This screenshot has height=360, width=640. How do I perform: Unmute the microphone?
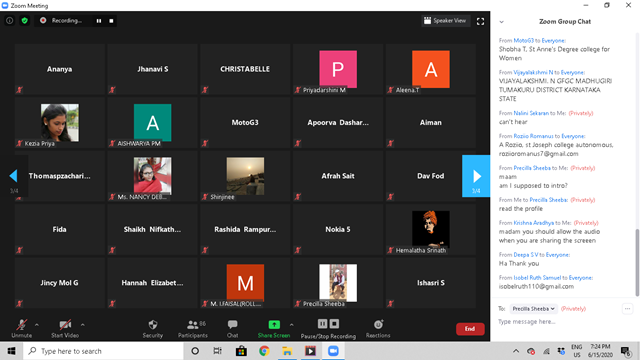tap(21, 328)
